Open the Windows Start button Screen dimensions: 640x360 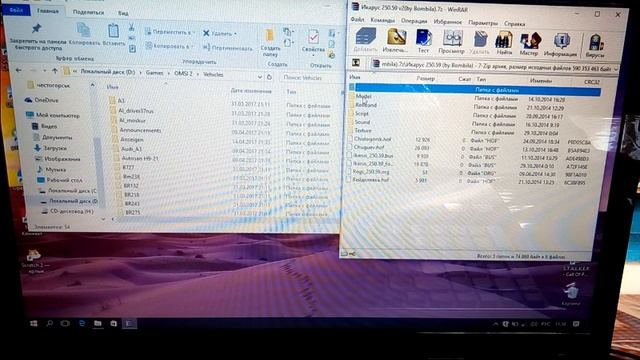34,323
